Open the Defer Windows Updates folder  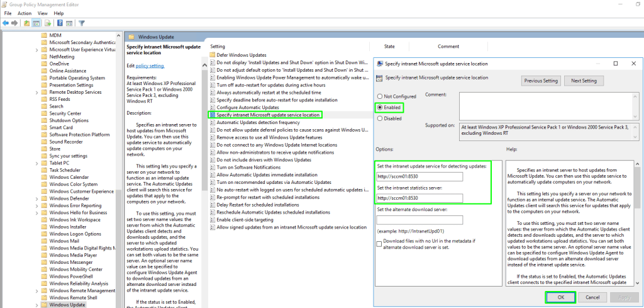coord(241,55)
